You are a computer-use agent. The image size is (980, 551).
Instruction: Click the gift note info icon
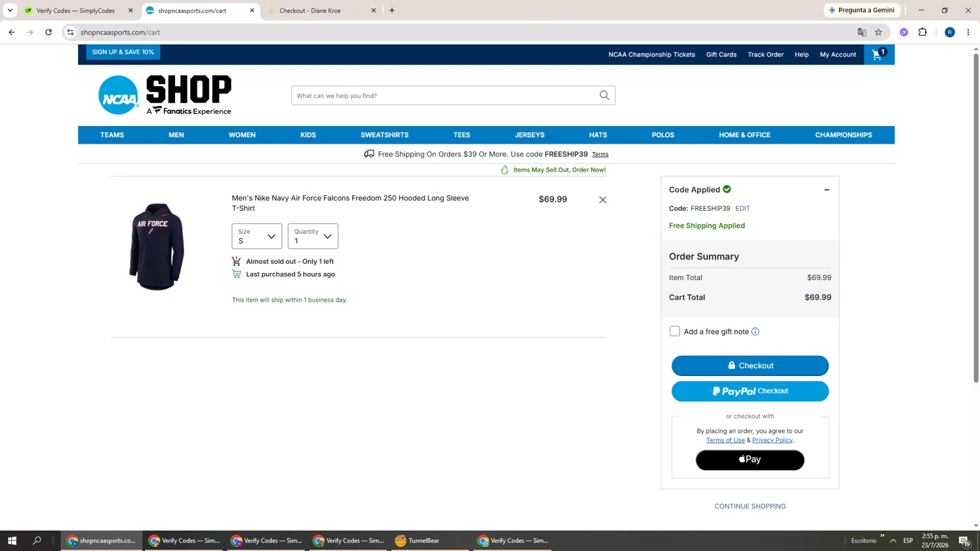(755, 332)
